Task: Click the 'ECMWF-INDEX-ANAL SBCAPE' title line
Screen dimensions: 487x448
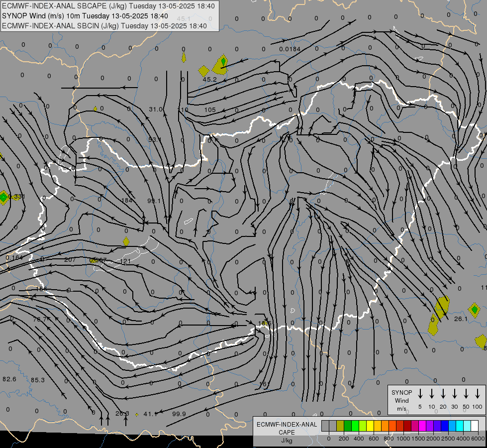Action: [x=108, y=6]
